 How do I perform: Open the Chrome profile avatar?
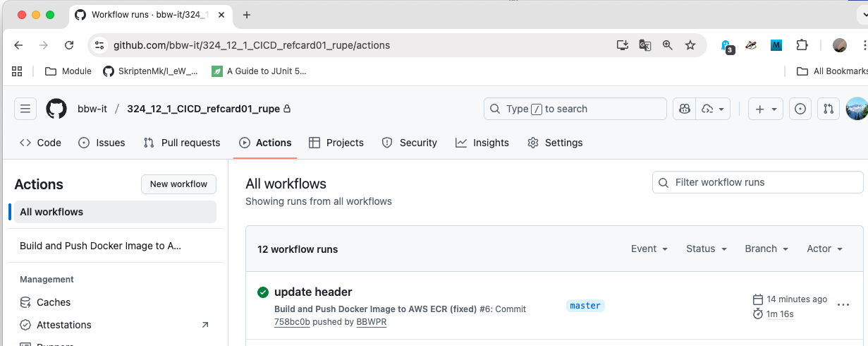point(839,45)
